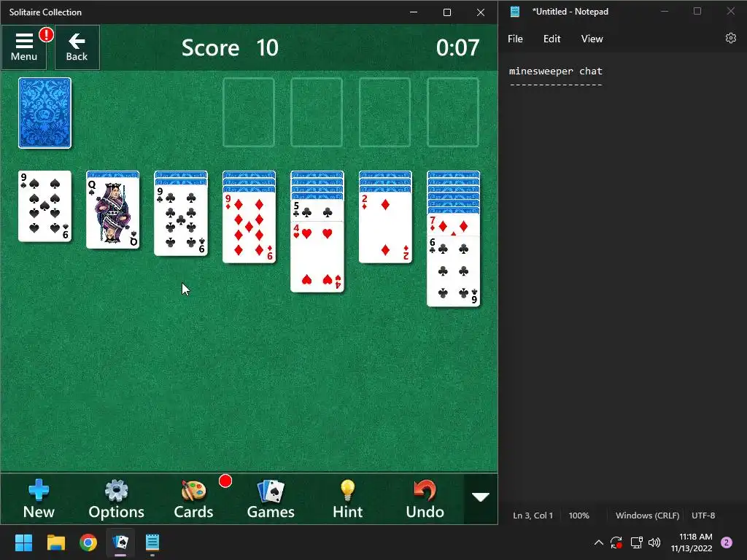Click the last empty foundation slot
The width and height of the screenshot is (747, 560).
pyautogui.click(x=453, y=112)
